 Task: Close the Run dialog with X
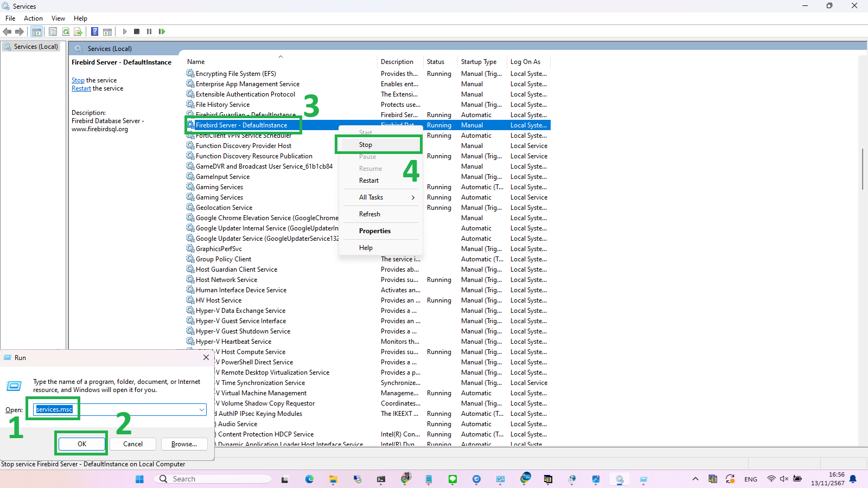[x=206, y=357]
